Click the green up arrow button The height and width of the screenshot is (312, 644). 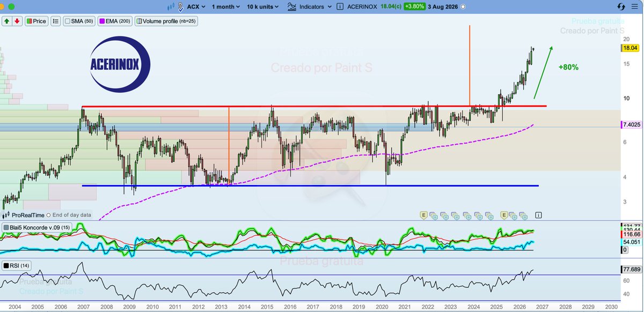click(8, 21)
